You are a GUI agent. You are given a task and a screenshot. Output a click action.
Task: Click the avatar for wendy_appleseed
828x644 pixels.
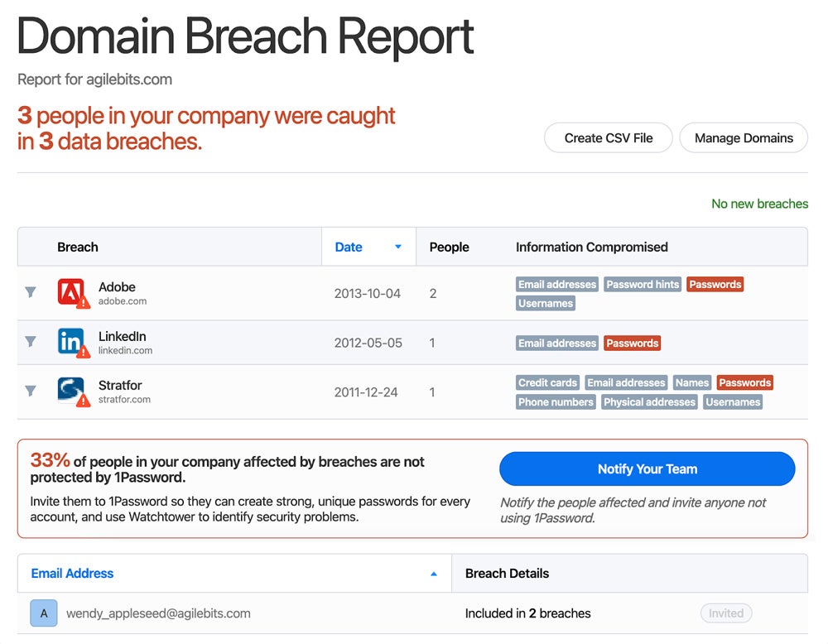44,613
